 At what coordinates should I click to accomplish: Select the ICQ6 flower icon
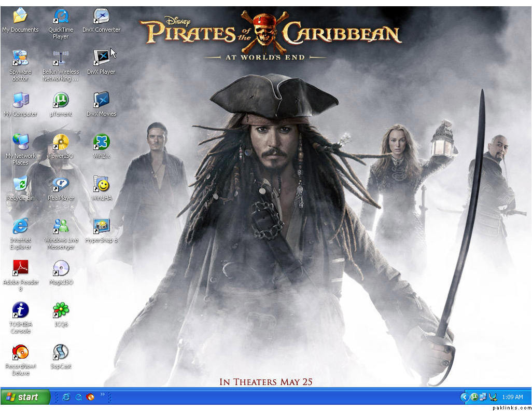point(61,310)
